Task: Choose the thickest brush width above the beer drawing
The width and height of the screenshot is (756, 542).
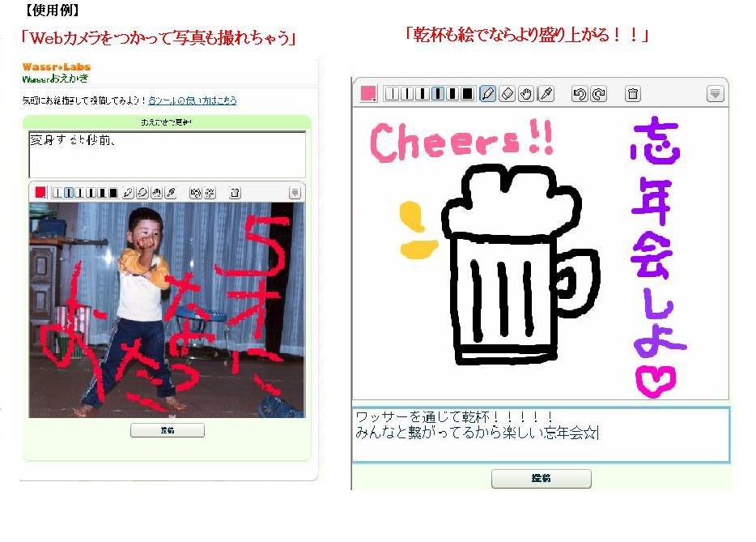Action: click(x=467, y=94)
